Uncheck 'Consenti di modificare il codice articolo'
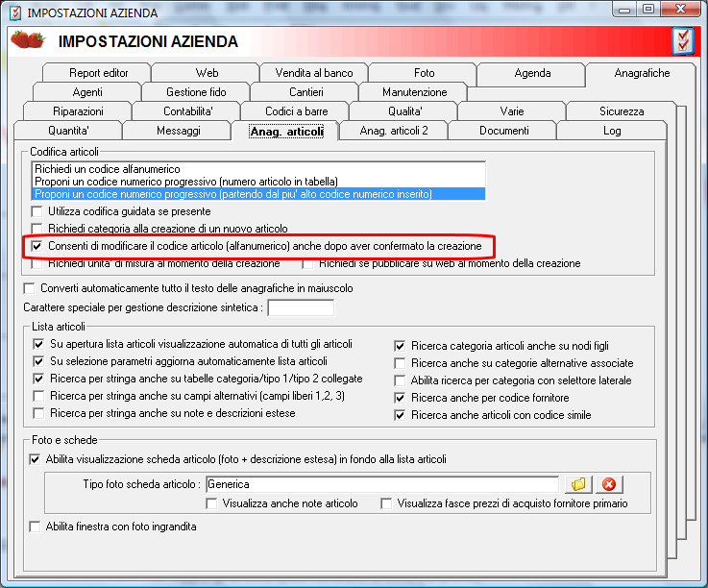Image resolution: width=708 pixels, height=588 pixels. point(37,246)
